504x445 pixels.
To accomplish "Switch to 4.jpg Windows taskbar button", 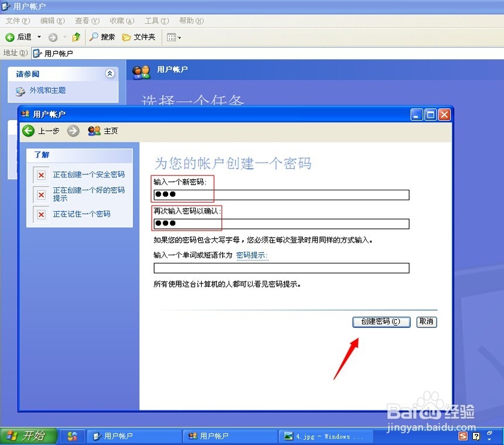I will coord(326,436).
